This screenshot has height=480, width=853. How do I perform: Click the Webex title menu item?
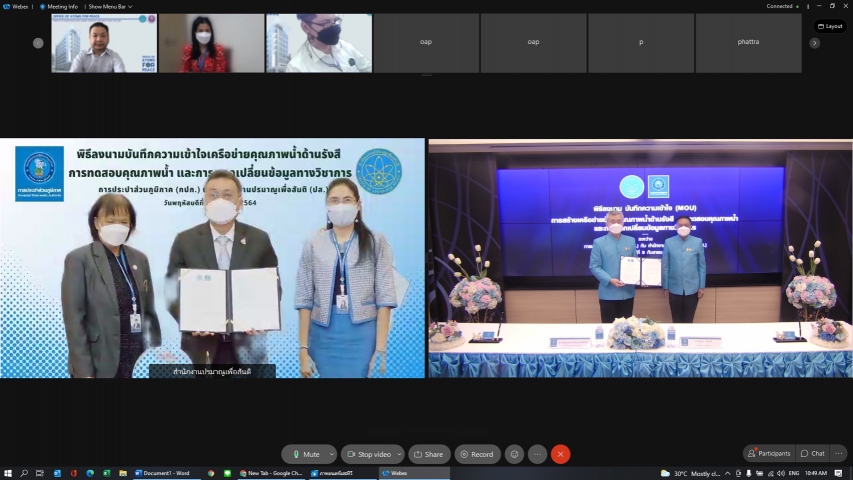[x=16, y=6]
